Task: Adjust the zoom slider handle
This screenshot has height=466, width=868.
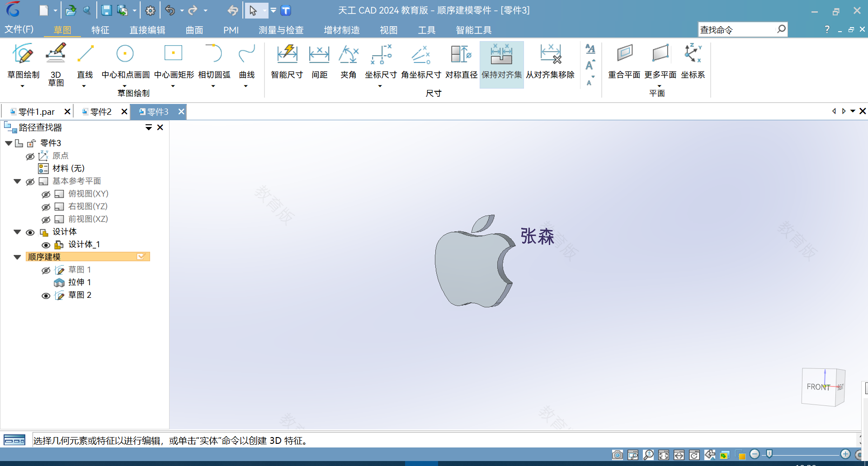Action: coord(769,454)
